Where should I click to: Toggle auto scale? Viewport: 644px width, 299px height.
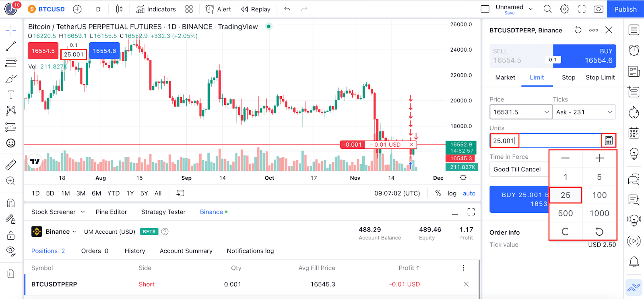click(469, 193)
